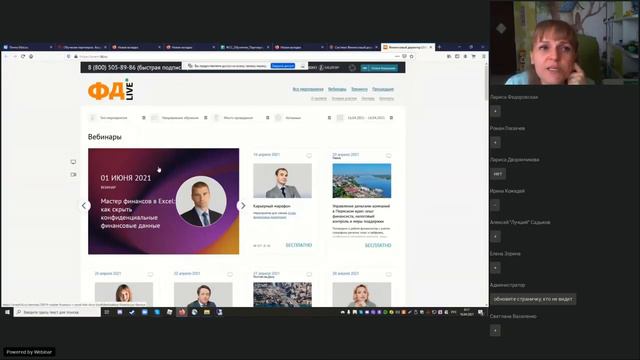This screenshot has width=640, height=360.
Task: Click the browser home icon
Action: click(31, 56)
